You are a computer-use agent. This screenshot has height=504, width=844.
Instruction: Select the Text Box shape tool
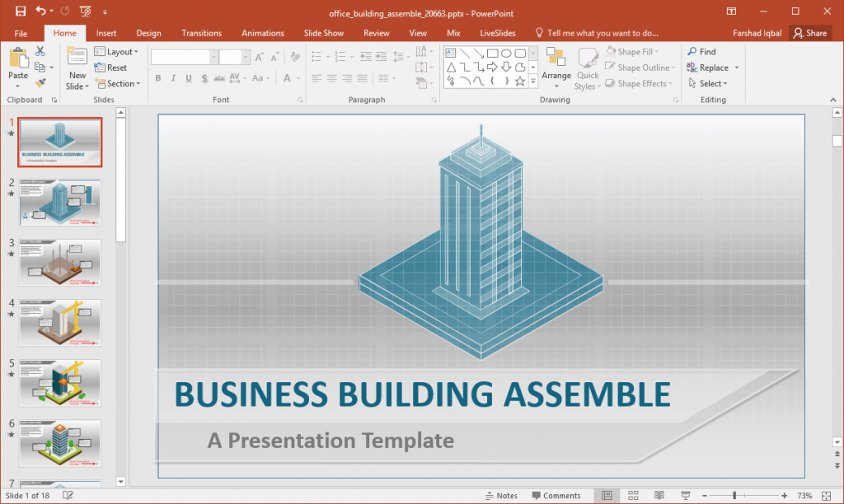(450, 53)
